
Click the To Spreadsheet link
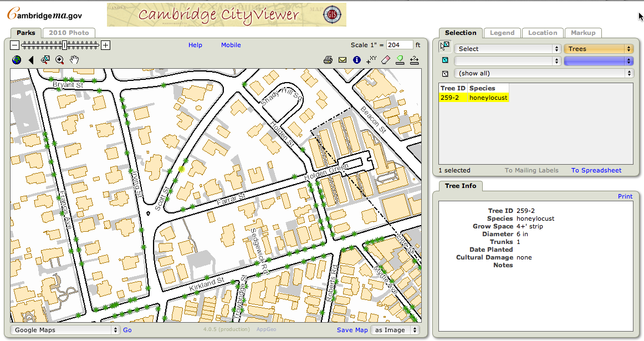point(596,170)
